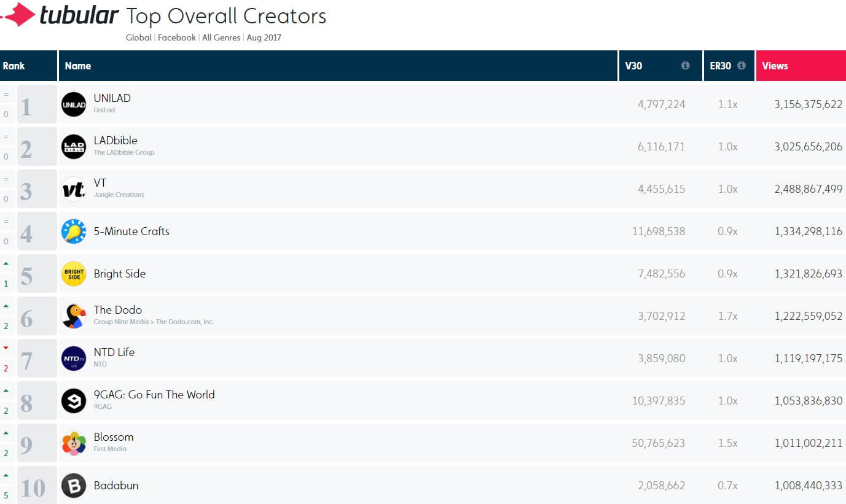Click the LADbible creator logo
Image resolution: width=846 pixels, height=504 pixels.
(x=74, y=147)
